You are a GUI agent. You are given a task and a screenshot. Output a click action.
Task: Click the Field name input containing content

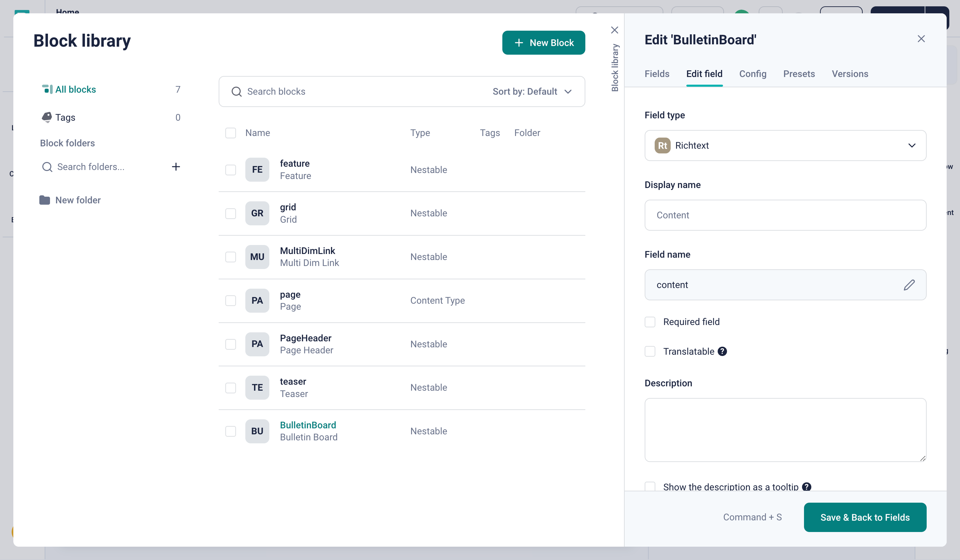(x=785, y=285)
